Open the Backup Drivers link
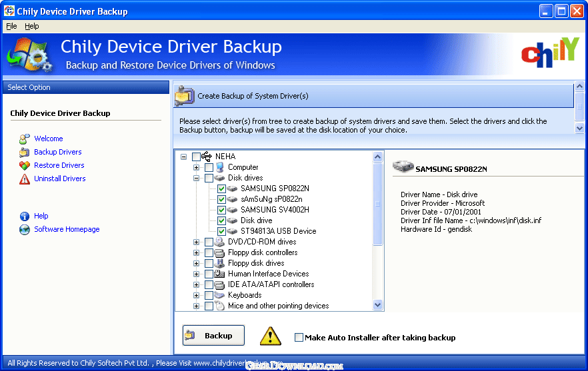 (x=58, y=152)
